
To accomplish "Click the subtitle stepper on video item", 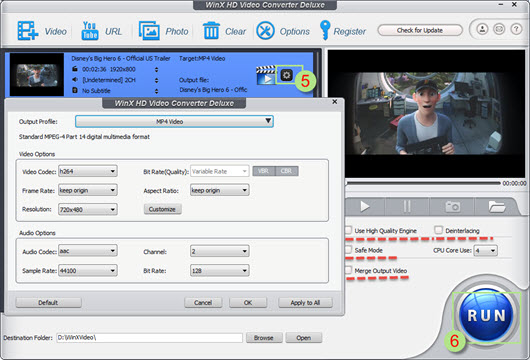I will point(156,91).
